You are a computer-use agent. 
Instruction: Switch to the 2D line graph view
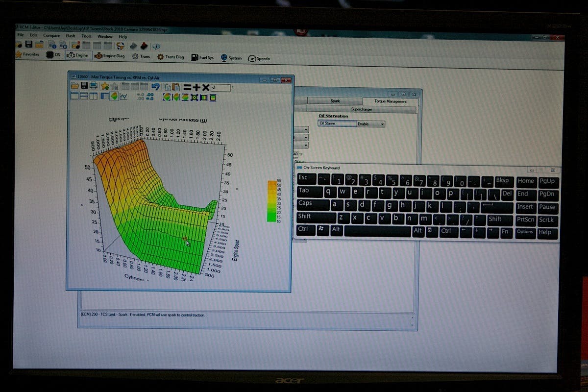pos(123,96)
